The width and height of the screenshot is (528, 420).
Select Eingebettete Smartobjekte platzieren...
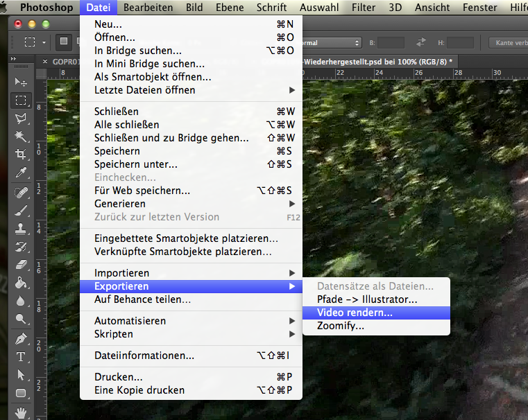191,238
